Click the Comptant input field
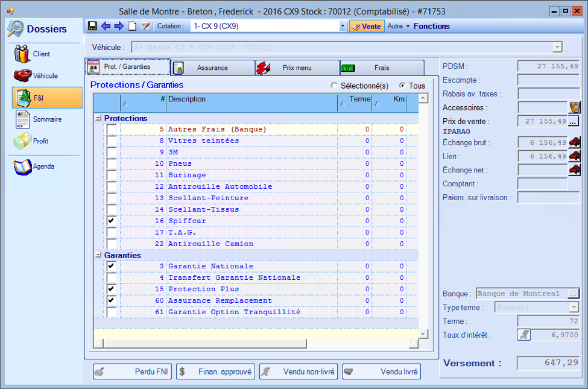This screenshot has width=588, height=389. click(x=542, y=184)
